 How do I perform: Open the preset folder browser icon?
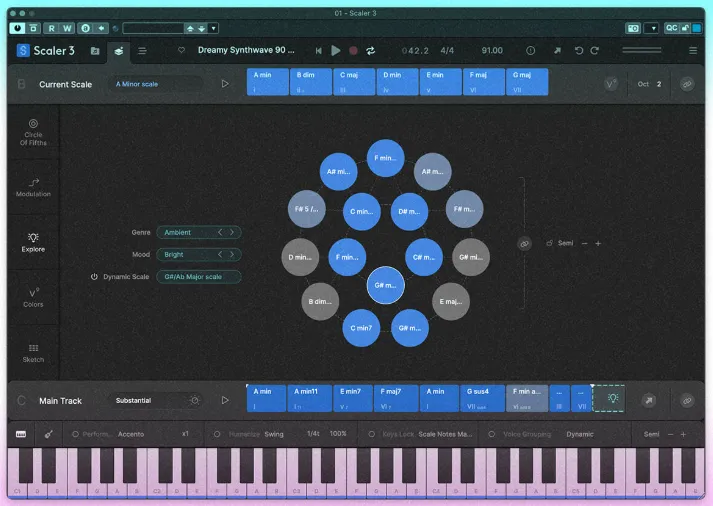tap(95, 50)
